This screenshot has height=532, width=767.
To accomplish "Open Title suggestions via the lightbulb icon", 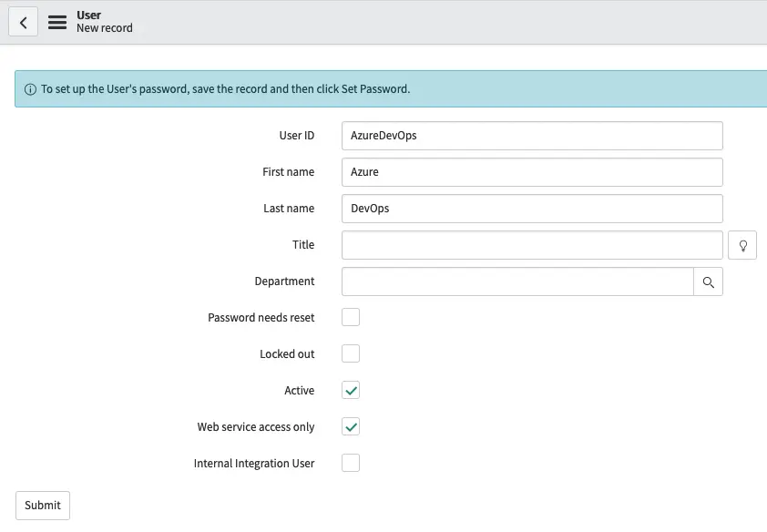I will point(742,245).
